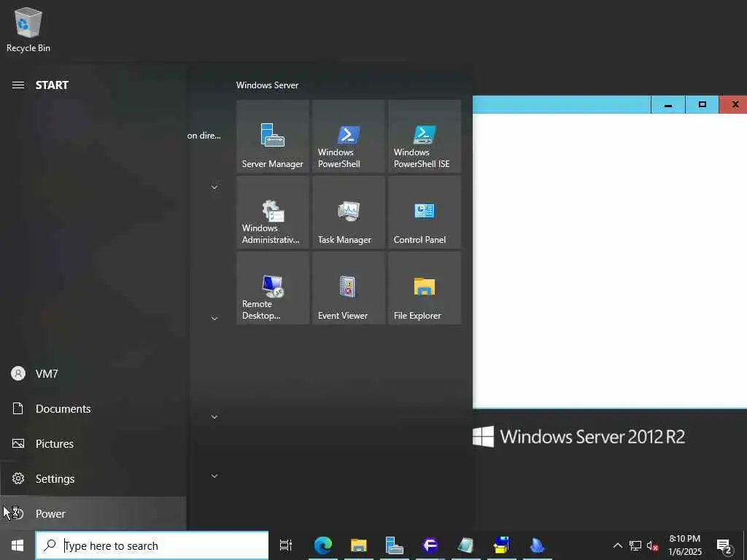Maximize the window behind the Start menu
747x560 pixels.
702,105
